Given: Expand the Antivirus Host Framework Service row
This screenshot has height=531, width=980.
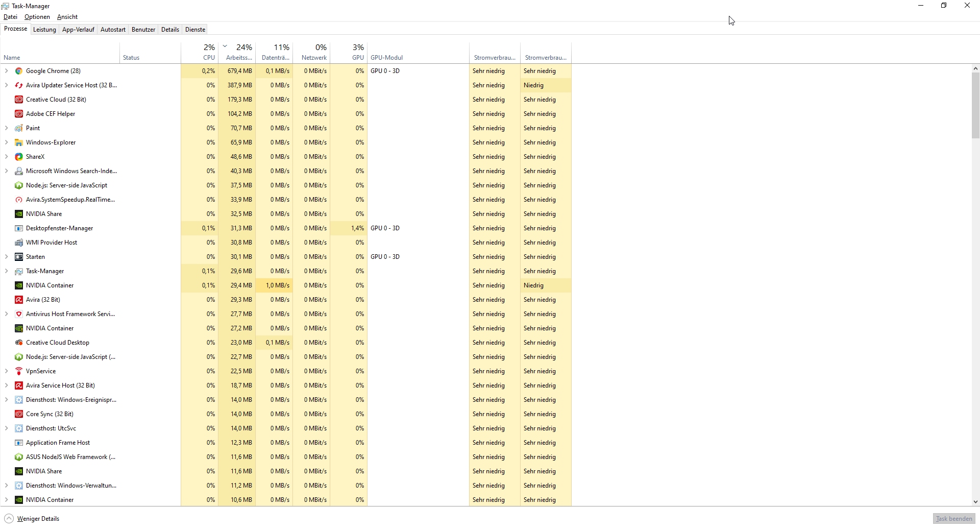Looking at the screenshot, I should (7, 314).
